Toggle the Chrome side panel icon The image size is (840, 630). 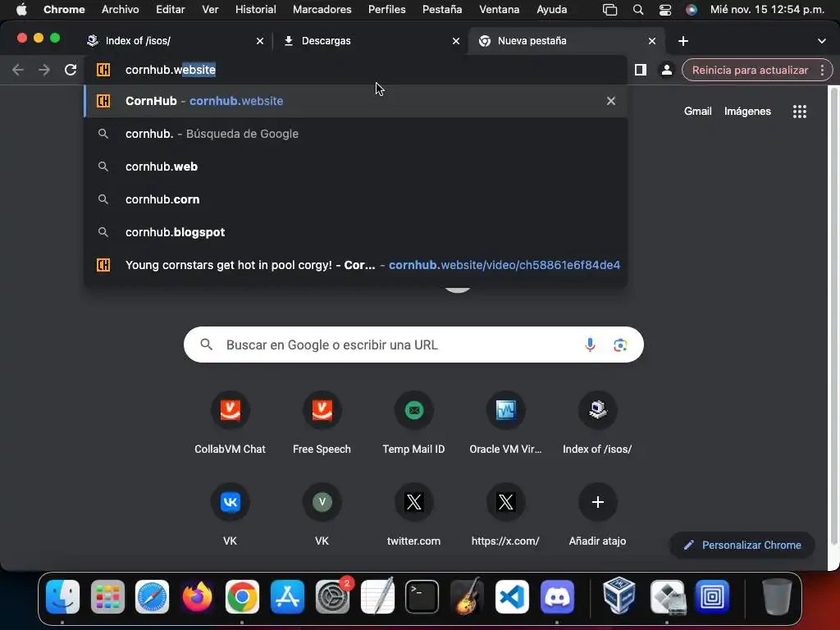click(640, 70)
